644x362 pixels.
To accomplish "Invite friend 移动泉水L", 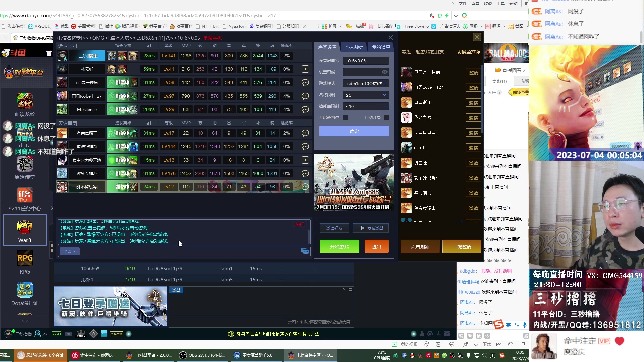I will click(x=473, y=118).
